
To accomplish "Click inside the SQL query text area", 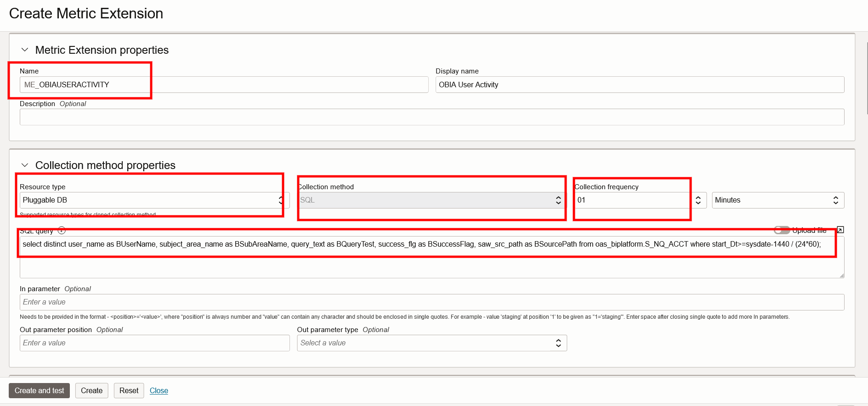I will [x=432, y=257].
